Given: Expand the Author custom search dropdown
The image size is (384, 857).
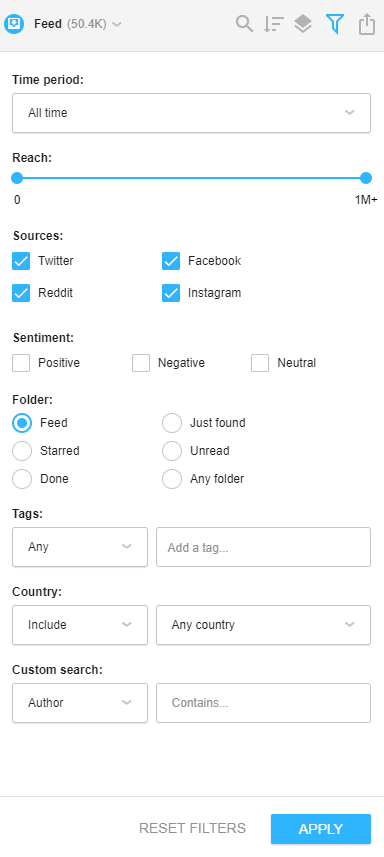Looking at the screenshot, I should [80, 703].
